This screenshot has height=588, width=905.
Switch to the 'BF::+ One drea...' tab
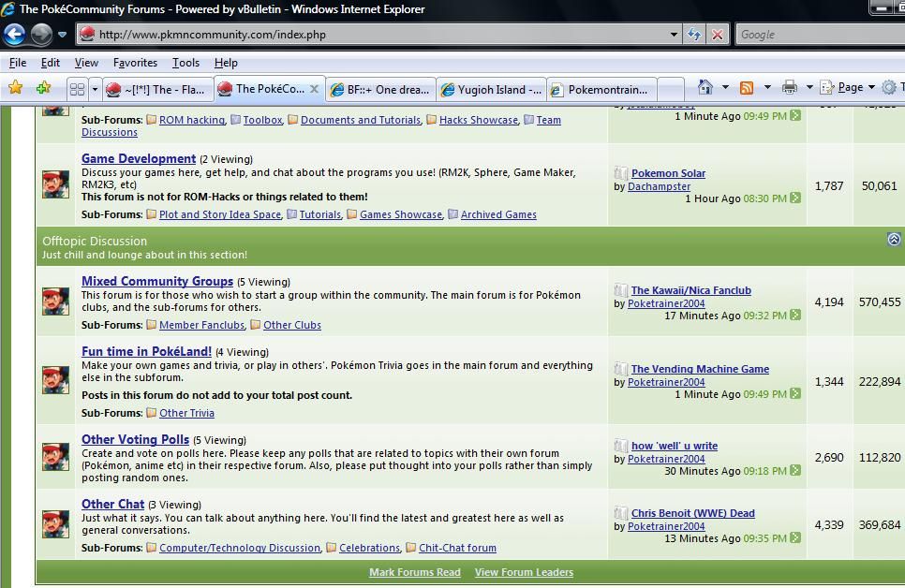(x=381, y=90)
